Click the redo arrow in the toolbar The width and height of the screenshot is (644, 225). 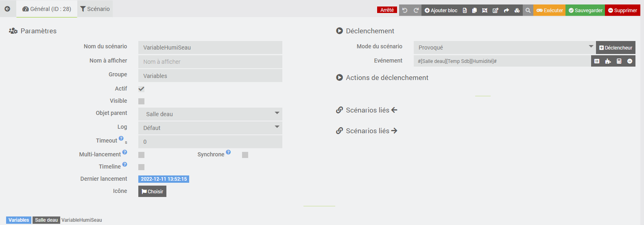(x=416, y=11)
